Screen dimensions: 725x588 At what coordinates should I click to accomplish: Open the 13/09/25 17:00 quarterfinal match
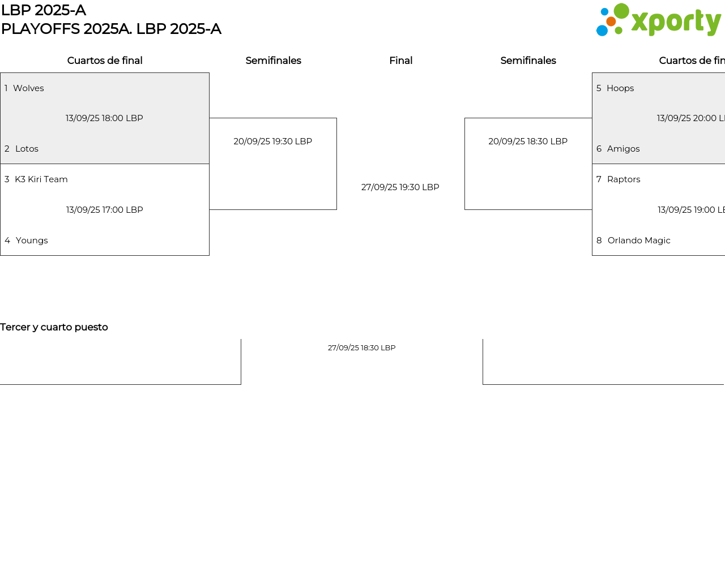pyautogui.click(x=104, y=210)
